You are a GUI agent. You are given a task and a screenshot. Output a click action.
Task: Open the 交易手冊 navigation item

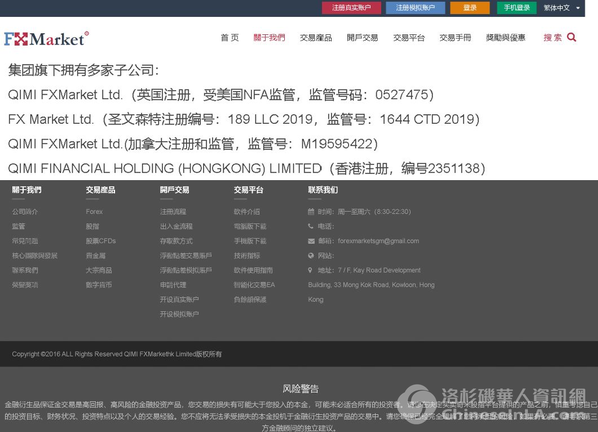[x=455, y=37]
